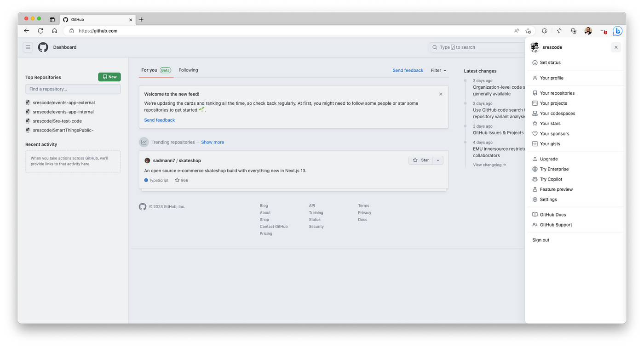The width and height of the screenshot is (644, 347).
Task: Go back with browser back arrow
Action: (x=27, y=31)
